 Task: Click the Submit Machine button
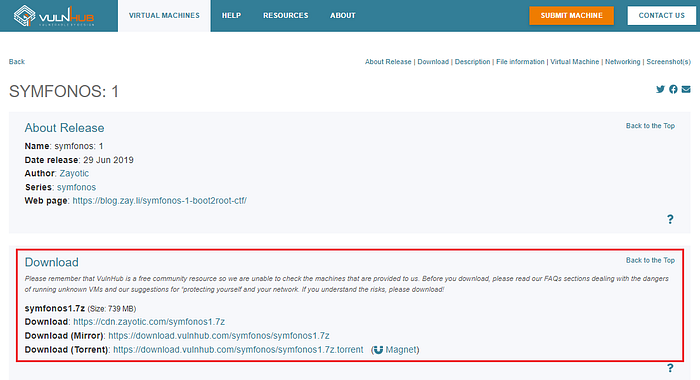571,16
